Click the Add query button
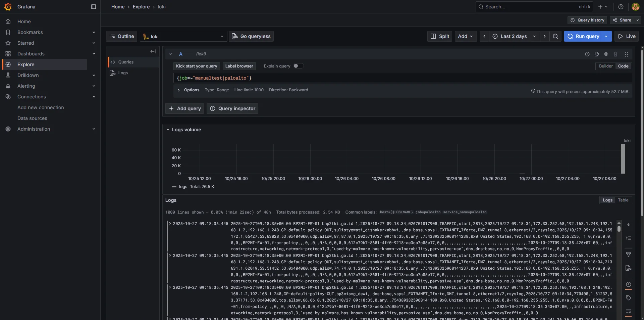 [184, 108]
